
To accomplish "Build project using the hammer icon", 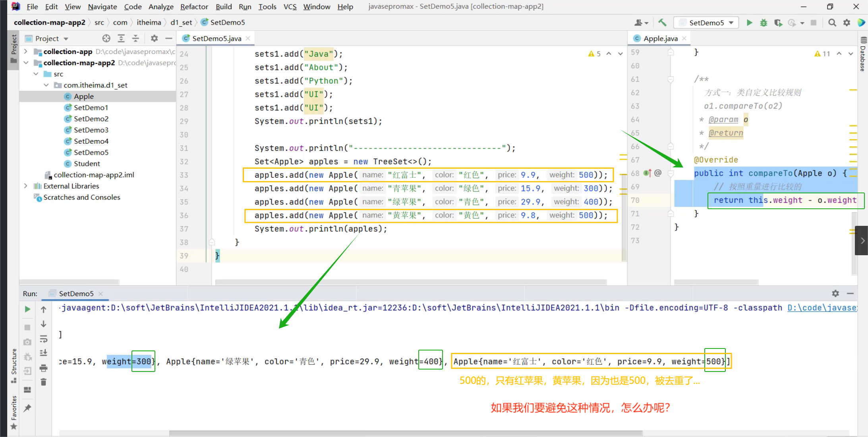I will pos(662,23).
